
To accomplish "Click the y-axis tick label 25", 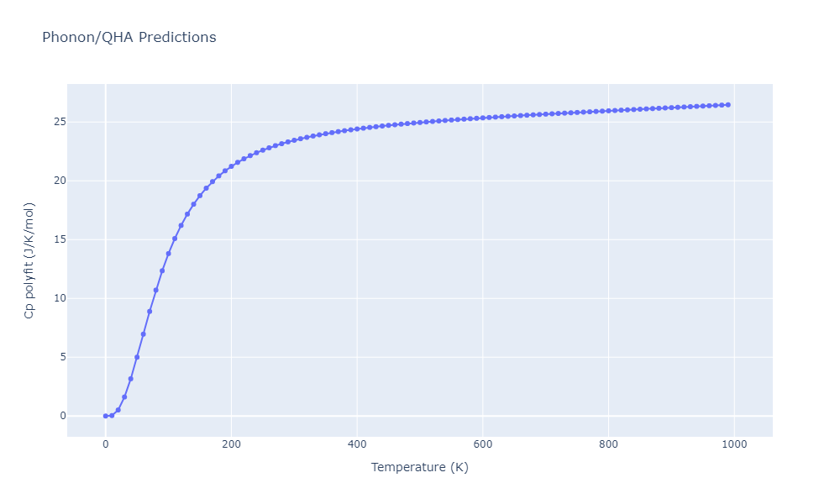I will point(55,122).
